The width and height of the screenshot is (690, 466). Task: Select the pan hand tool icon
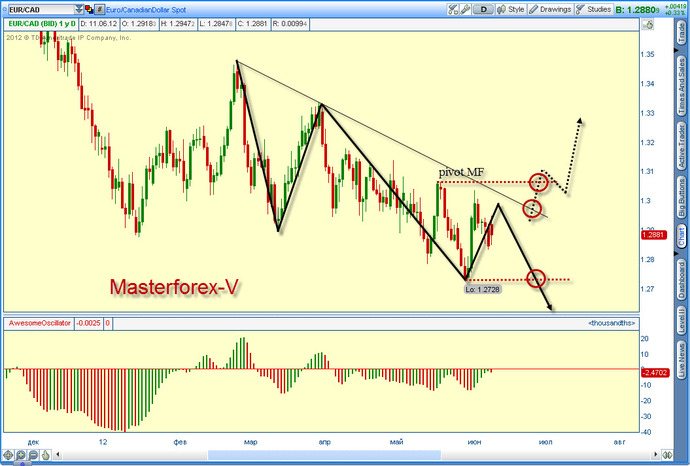coord(45,455)
